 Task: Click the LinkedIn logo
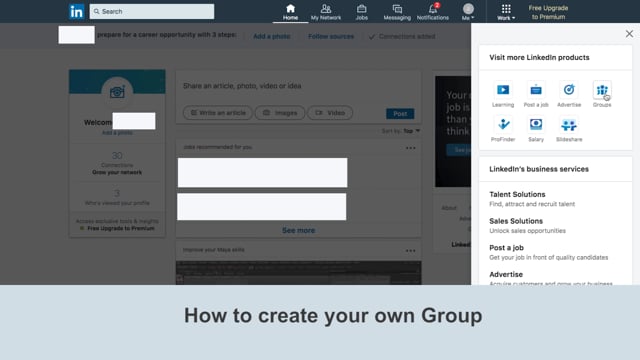76,11
